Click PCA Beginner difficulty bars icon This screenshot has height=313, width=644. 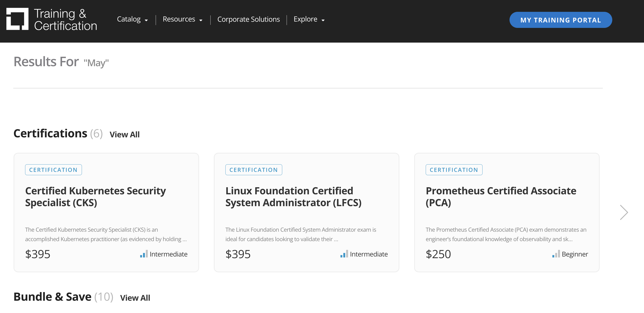[556, 254]
